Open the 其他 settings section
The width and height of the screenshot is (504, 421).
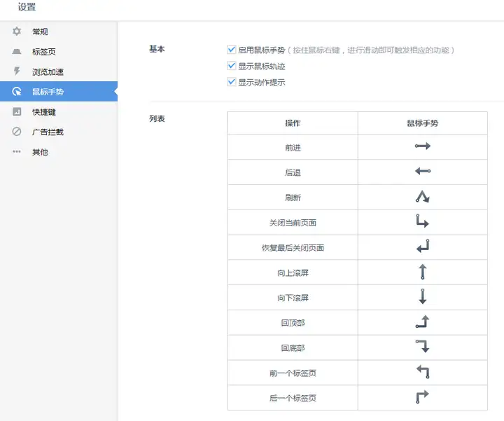click(59, 152)
